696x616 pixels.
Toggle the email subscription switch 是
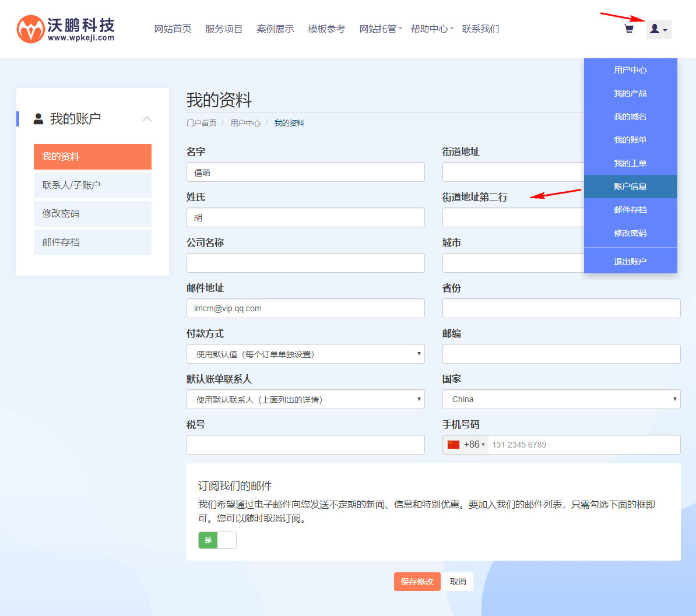coord(217,540)
